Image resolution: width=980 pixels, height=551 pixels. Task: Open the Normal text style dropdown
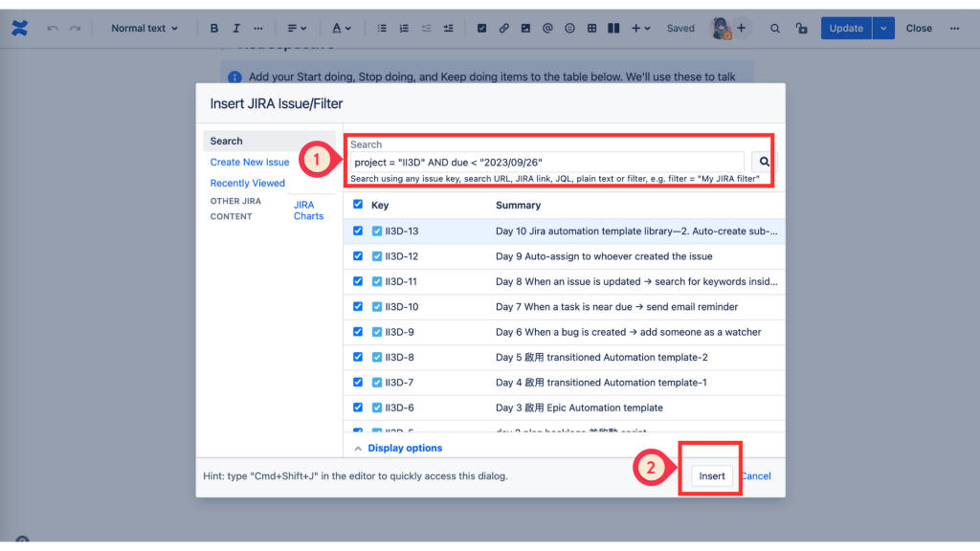click(x=144, y=28)
